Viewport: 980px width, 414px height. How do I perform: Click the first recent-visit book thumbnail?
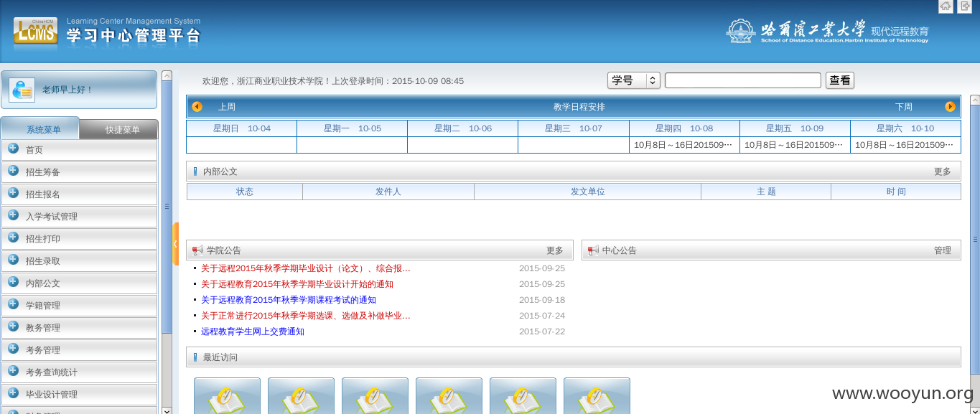(x=227, y=395)
